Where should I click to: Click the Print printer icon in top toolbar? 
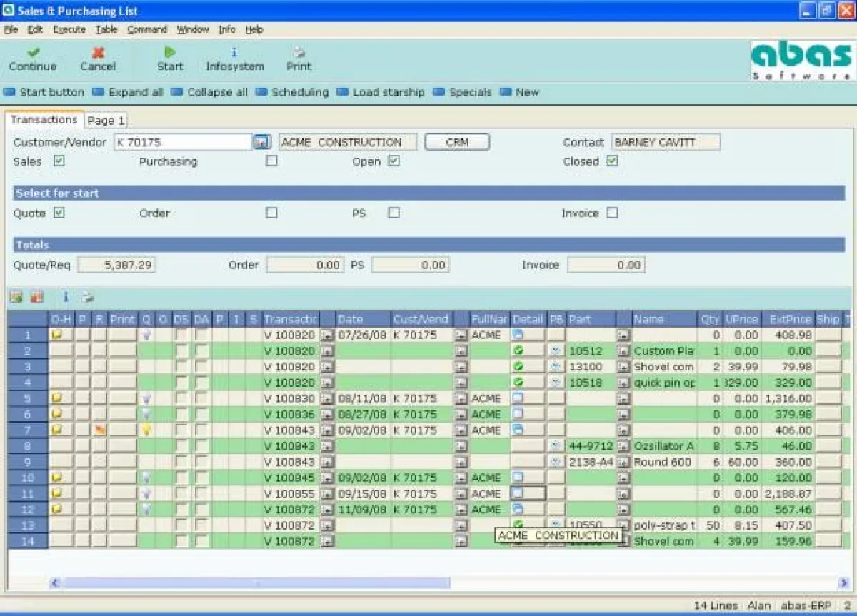tap(299, 52)
